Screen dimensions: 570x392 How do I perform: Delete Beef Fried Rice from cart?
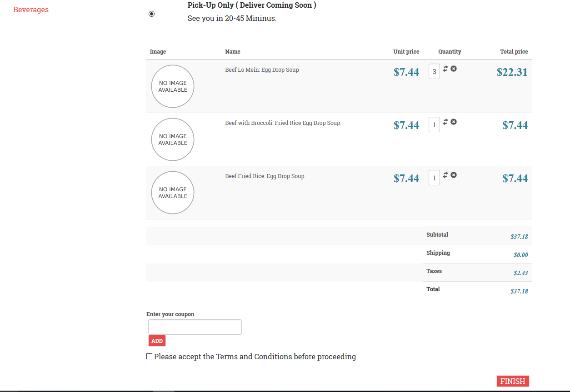454,175
